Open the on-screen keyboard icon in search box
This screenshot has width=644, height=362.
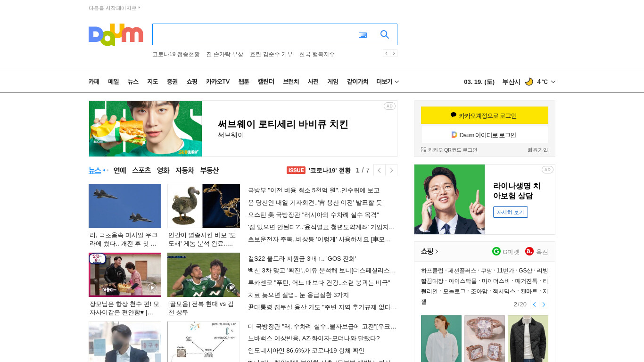[x=363, y=35]
